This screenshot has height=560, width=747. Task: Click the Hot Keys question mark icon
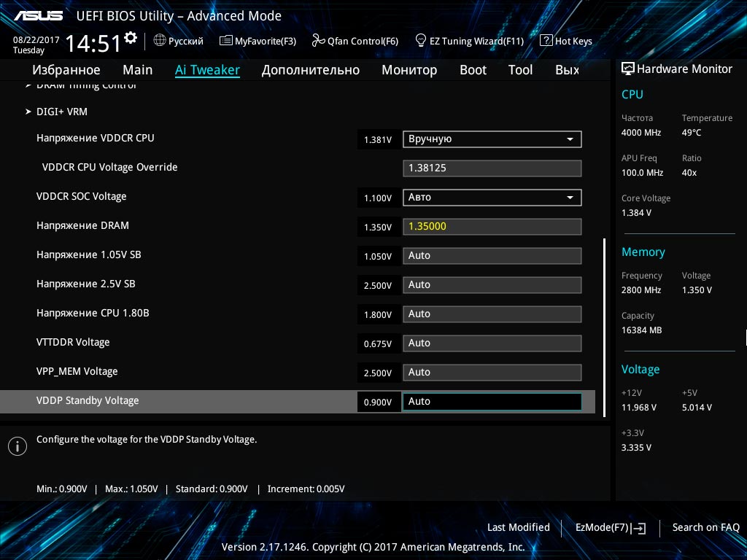click(x=546, y=41)
